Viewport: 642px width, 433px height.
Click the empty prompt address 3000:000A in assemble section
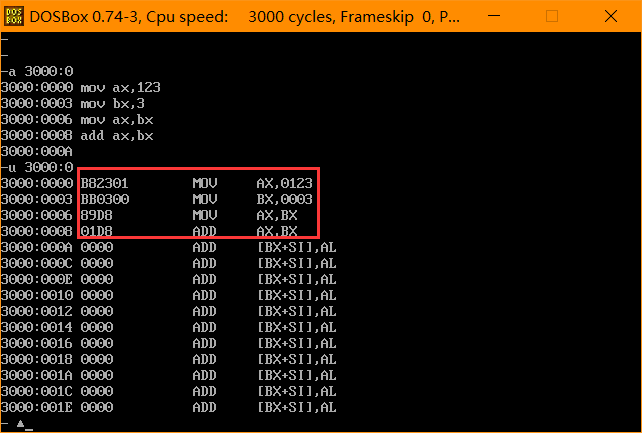(37, 151)
